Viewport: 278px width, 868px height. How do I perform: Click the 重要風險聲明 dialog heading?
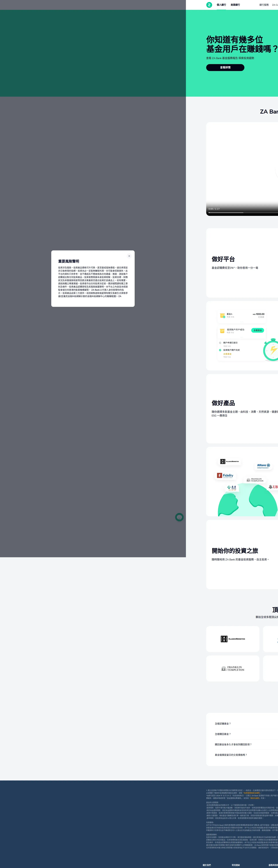click(x=68, y=261)
